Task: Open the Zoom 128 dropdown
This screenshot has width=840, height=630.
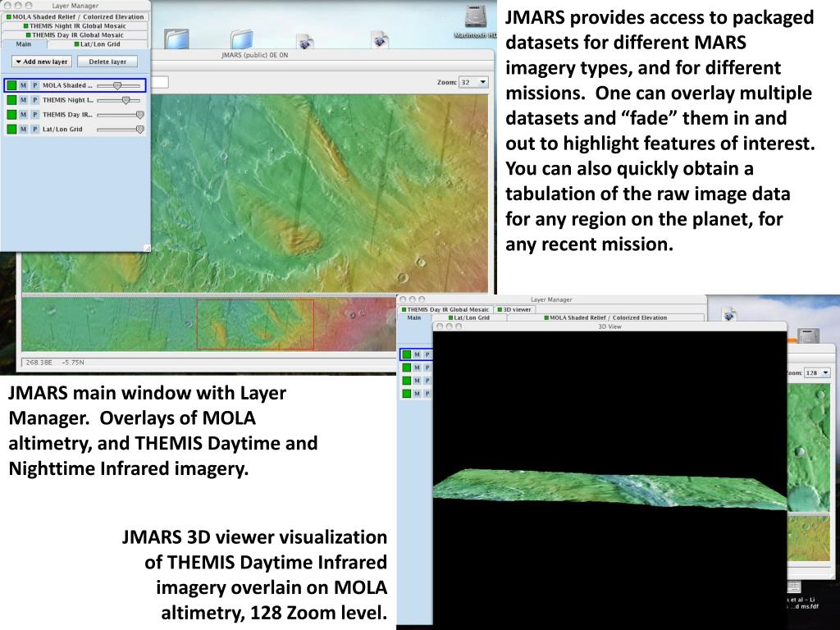Action: pos(818,373)
